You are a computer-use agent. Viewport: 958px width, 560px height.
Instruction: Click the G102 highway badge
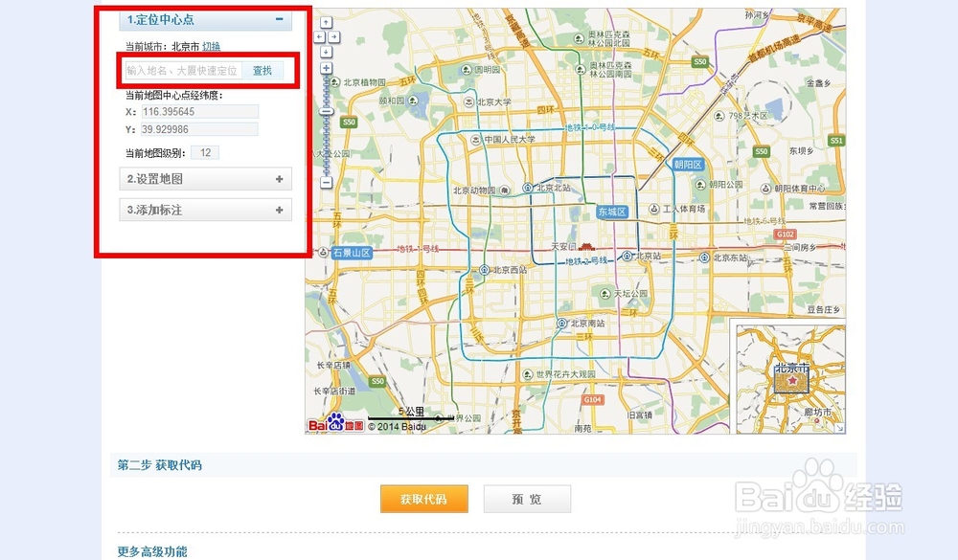tap(786, 234)
